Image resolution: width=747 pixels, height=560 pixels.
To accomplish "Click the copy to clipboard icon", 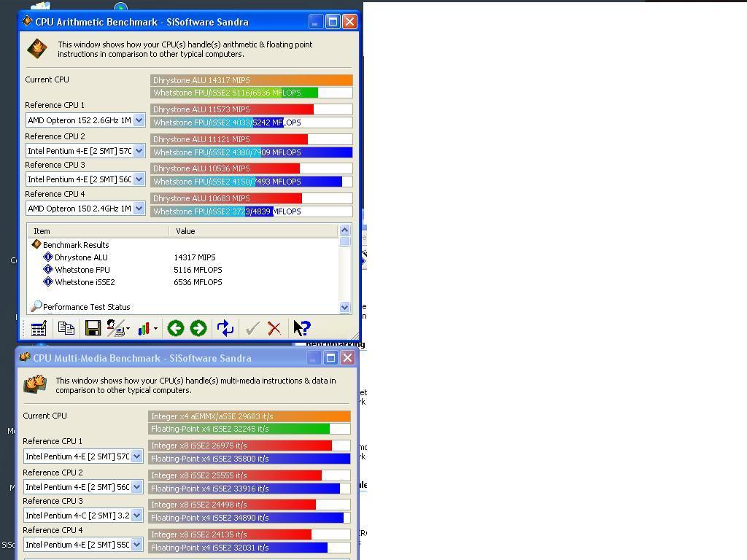I will pyautogui.click(x=66, y=328).
